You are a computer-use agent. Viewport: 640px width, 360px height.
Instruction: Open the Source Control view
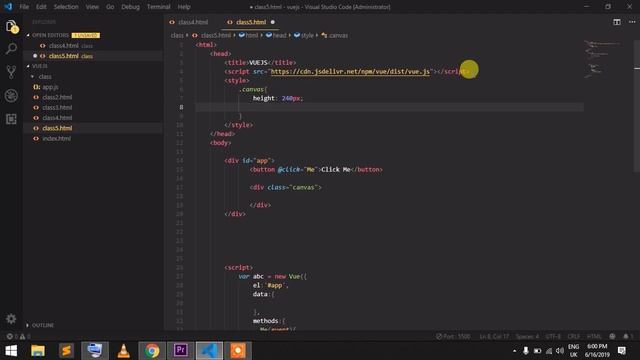click(x=11, y=72)
